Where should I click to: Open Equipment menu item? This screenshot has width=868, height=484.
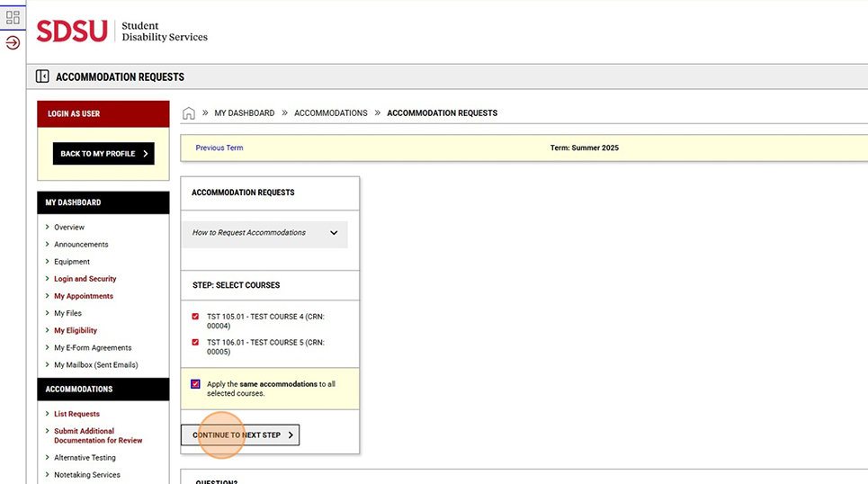click(72, 262)
